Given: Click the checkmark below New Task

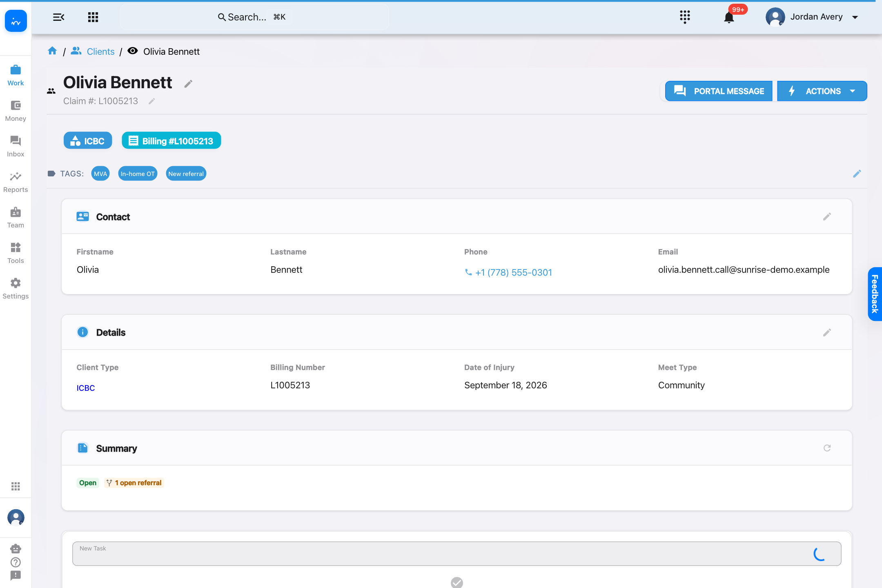Looking at the screenshot, I should 457,582.
